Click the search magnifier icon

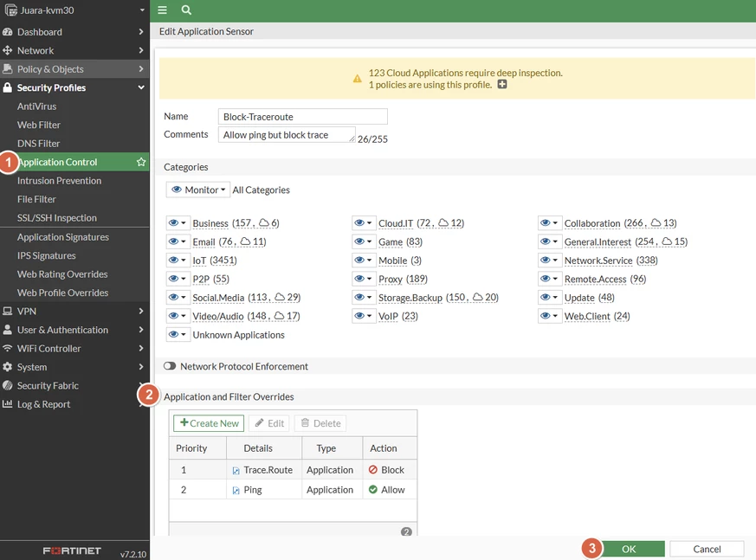pyautogui.click(x=186, y=10)
